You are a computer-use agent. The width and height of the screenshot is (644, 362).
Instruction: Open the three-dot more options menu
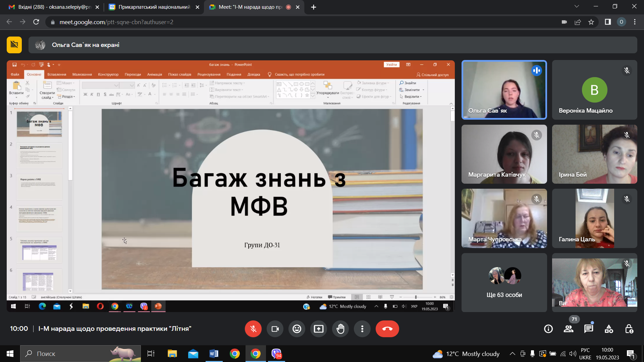coord(362,329)
